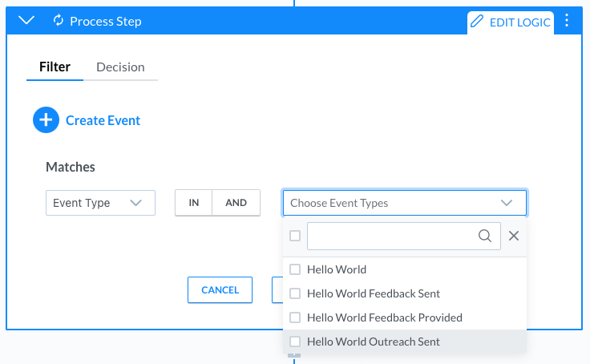The width and height of the screenshot is (590, 364).
Task: Toggle the select-all checkbox beside search
Action: click(x=295, y=236)
